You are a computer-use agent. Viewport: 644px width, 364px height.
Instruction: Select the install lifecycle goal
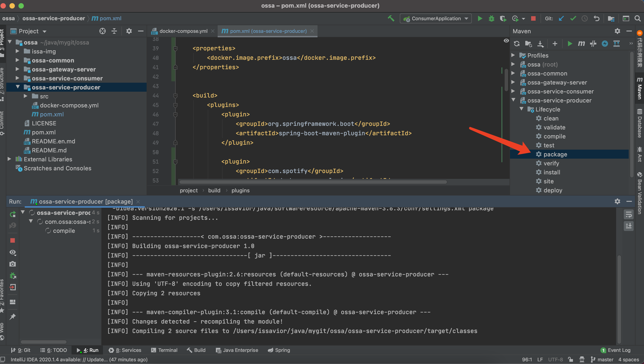[552, 172]
